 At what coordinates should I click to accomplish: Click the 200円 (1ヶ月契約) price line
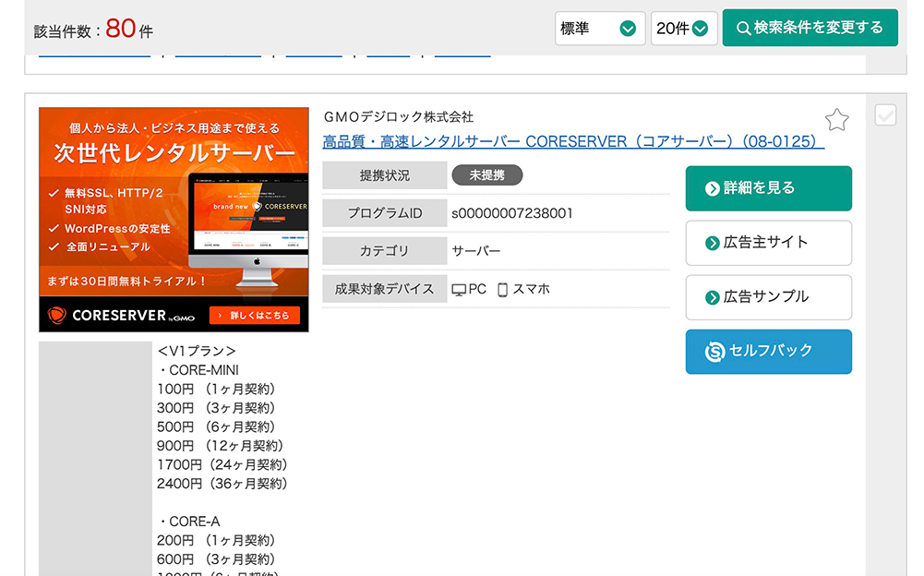coord(216,541)
